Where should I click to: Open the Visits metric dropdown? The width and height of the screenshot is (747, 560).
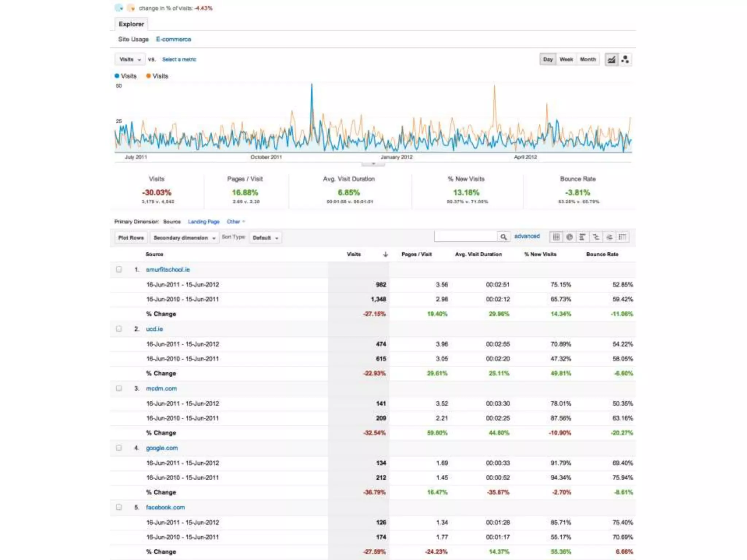[x=130, y=59]
